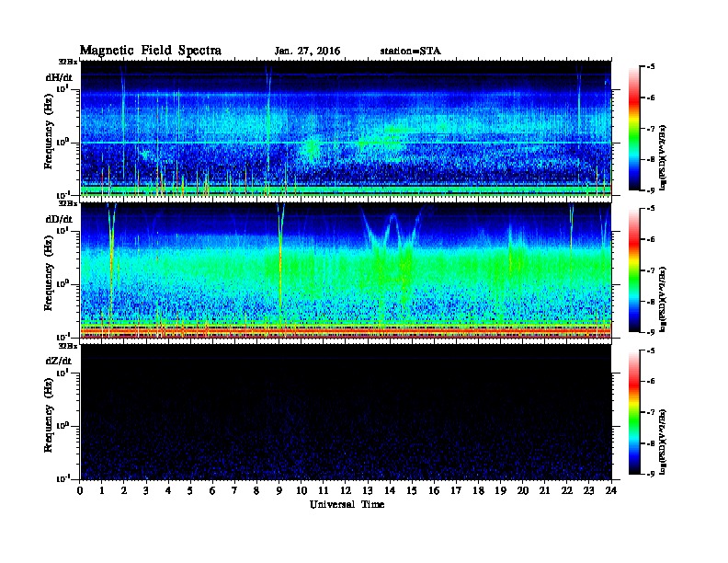Click the "-8" value on dZ/dt color scale
This screenshot has height=563, width=728.
(x=651, y=443)
